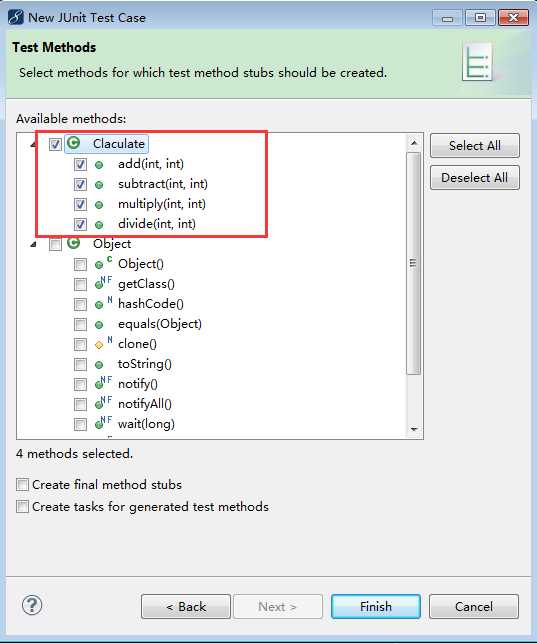Image resolution: width=537 pixels, height=644 pixels.
Task: Check the hashCode() checkbox
Action: tap(80, 304)
